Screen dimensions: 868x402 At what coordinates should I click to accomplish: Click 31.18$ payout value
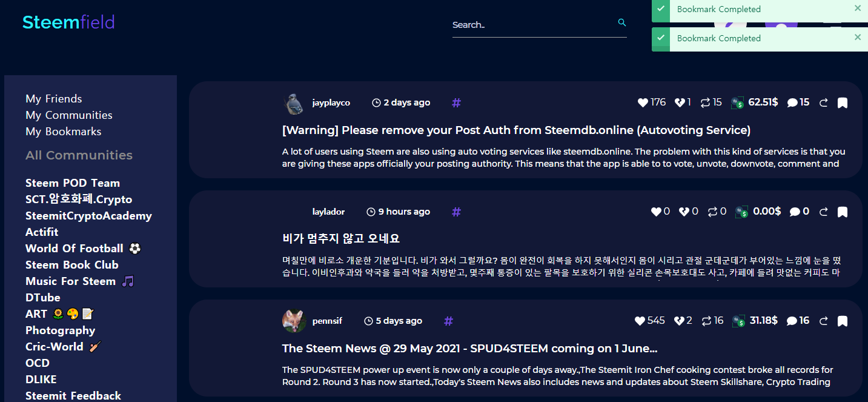click(x=764, y=321)
